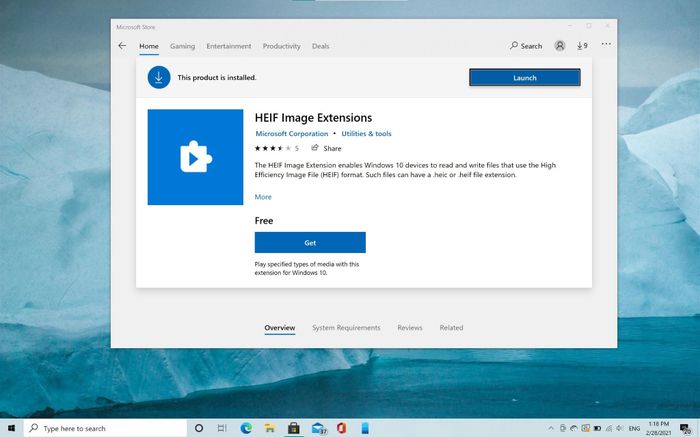Click the Microsoft Store taskbar icon
The width and height of the screenshot is (700, 437).
click(293, 428)
